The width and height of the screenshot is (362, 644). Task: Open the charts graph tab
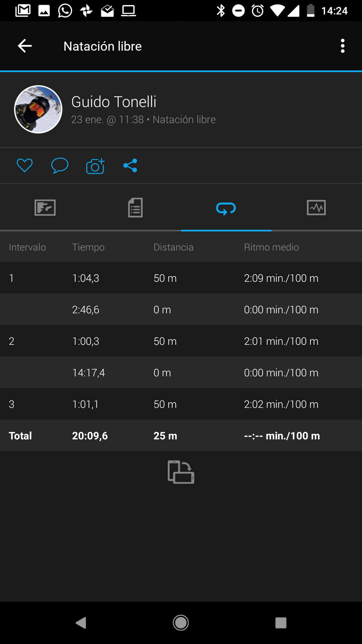click(316, 208)
